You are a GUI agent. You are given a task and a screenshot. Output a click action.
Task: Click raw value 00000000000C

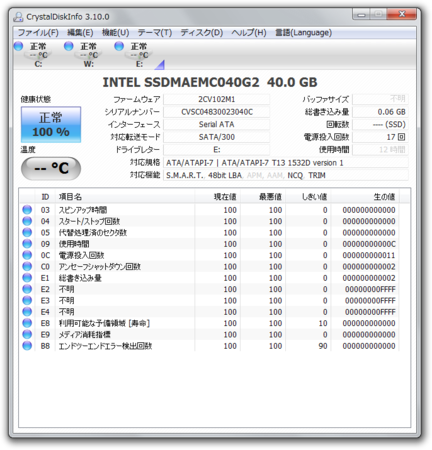tap(369, 244)
